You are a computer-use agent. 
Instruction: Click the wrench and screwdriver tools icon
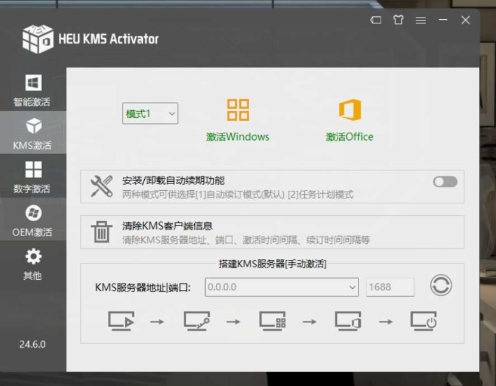pos(102,186)
